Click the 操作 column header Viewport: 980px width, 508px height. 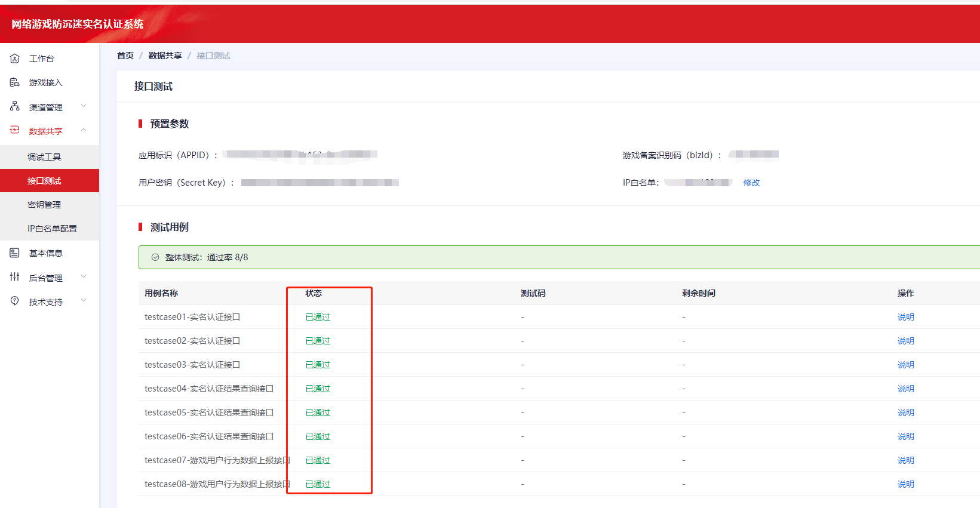point(905,293)
